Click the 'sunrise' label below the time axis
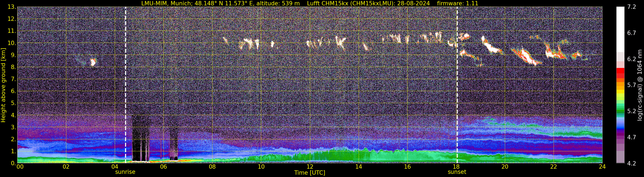Screen dimensions: 644x177 coord(125,172)
